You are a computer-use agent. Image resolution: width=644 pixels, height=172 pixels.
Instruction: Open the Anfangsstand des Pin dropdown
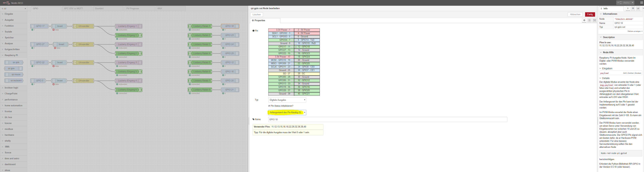coord(287,112)
